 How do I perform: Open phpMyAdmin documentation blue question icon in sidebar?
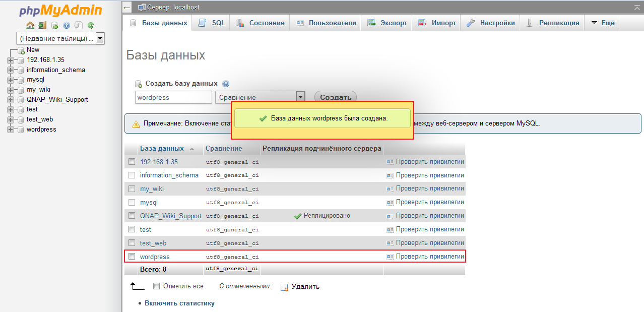[67, 25]
